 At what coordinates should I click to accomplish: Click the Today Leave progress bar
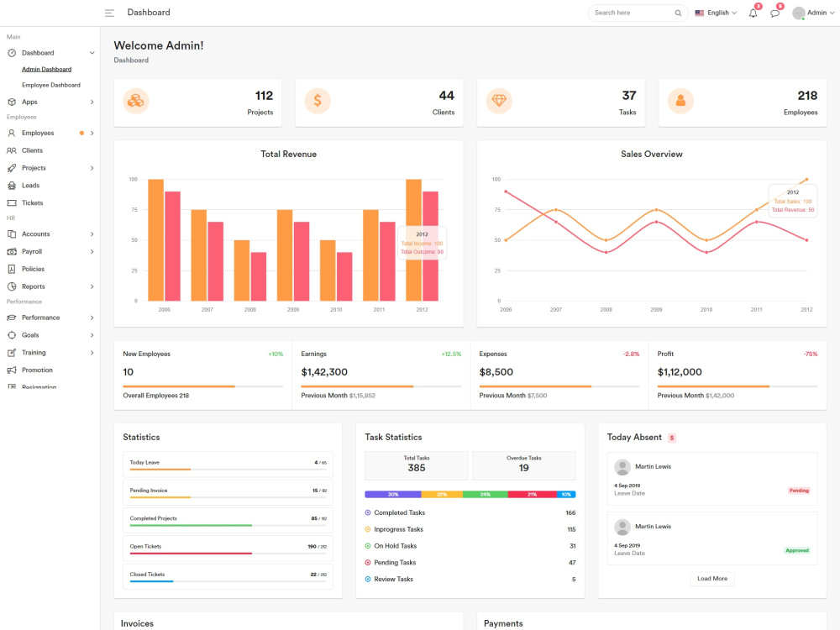coord(228,470)
